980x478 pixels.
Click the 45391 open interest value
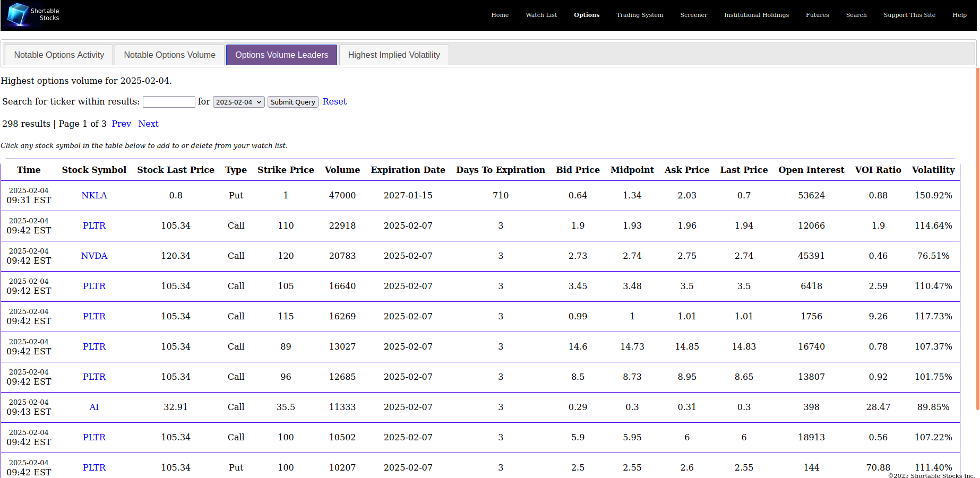pos(811,256)
